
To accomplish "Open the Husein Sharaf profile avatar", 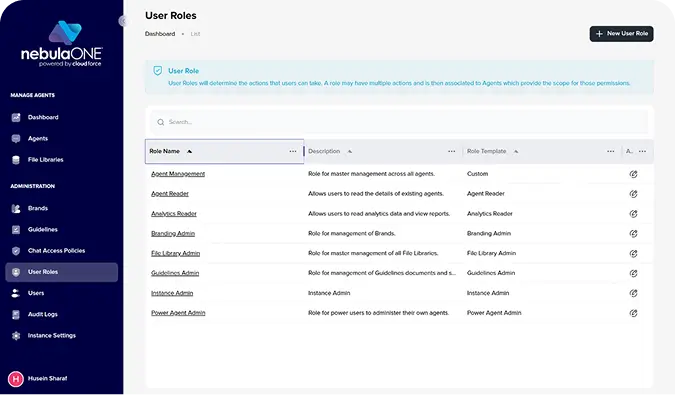I will pyautogui.click(x=16, y=379).
